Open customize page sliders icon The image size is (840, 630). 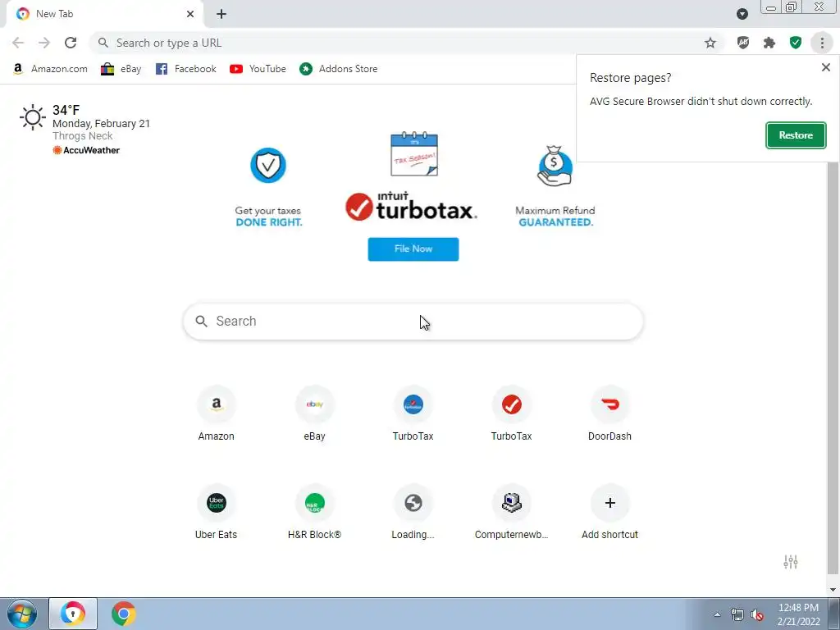tap(791, 561)
